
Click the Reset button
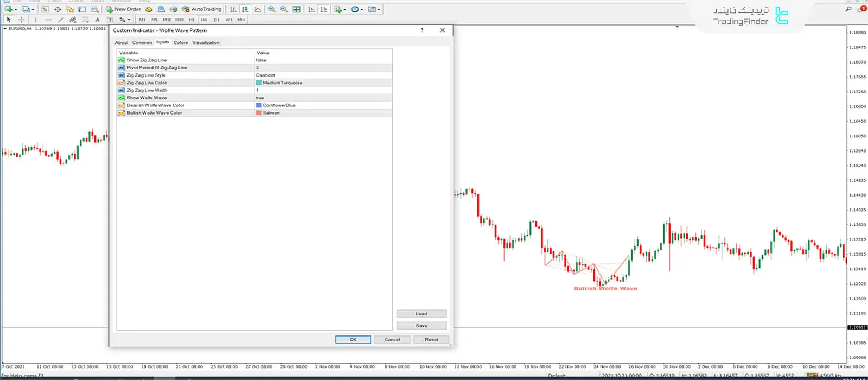(431, 339)
